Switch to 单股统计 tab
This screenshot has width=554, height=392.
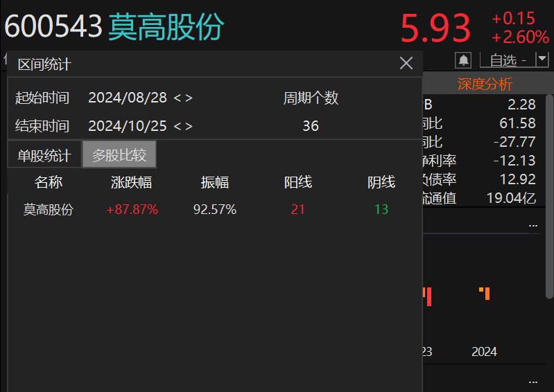coord(44,155)
